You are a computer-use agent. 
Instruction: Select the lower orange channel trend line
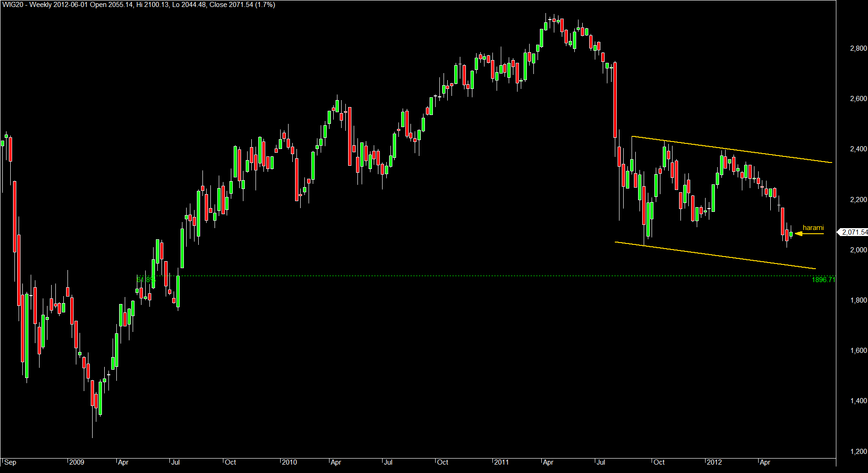point(715,255)
